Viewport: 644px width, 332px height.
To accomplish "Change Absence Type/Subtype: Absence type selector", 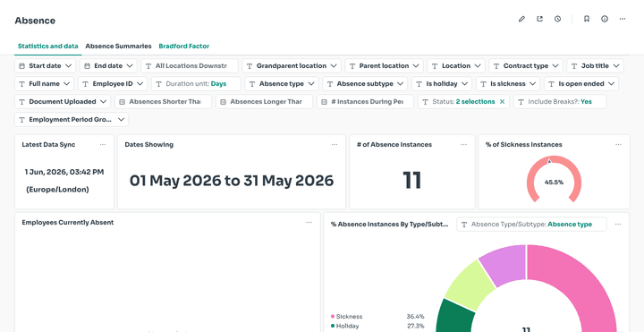I will pyautogui.click(x=531, y=225).
